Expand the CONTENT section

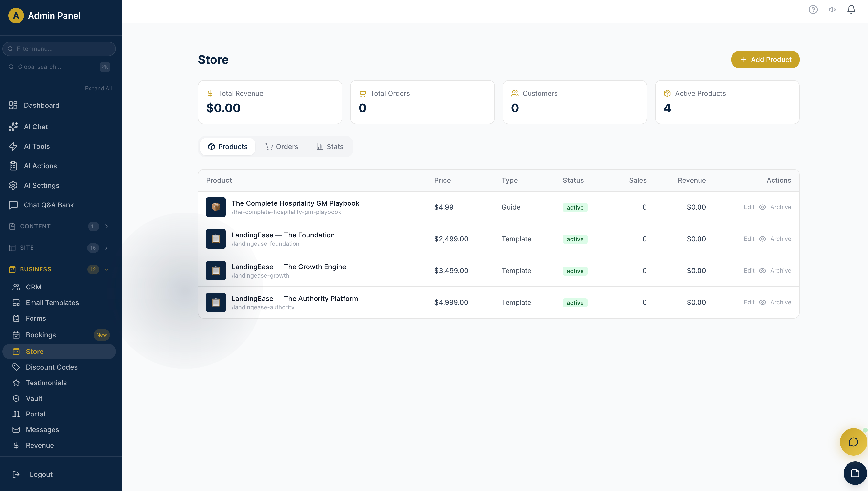pos(106,226)
